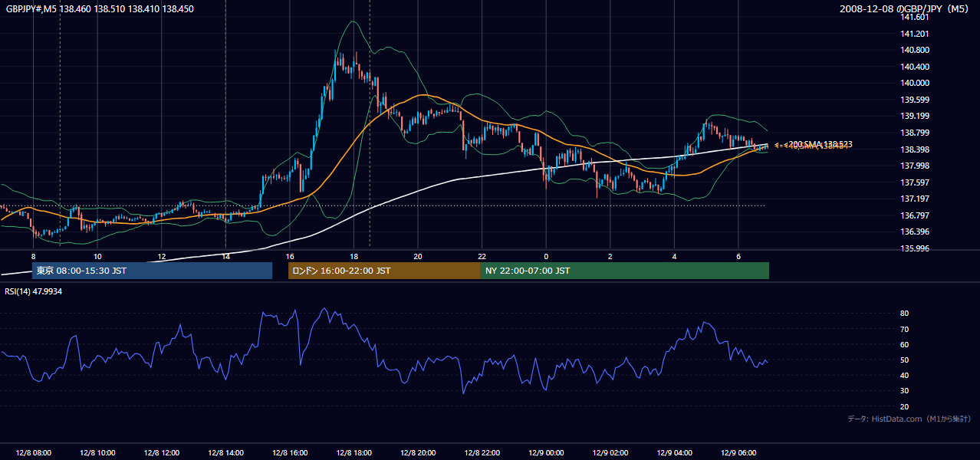
Task: Click the bottom time label 12/9 02:00
Action: click(x=610, y=452)
